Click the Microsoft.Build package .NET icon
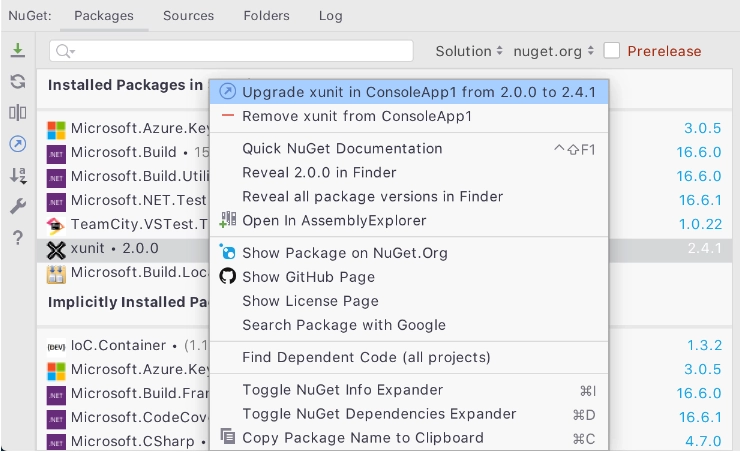The image size is (740, 452). coord(56,154)
